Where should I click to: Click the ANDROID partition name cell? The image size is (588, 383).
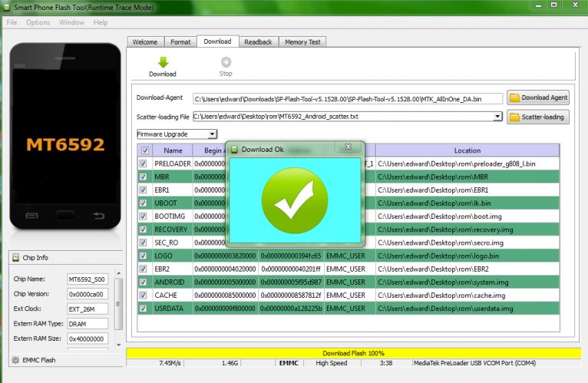coord(173,282)
